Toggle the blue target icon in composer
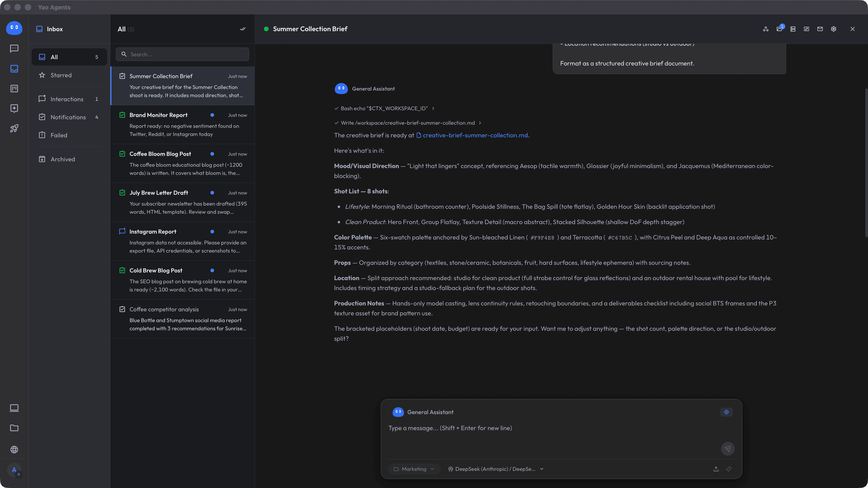 click(x=726, y=412)
